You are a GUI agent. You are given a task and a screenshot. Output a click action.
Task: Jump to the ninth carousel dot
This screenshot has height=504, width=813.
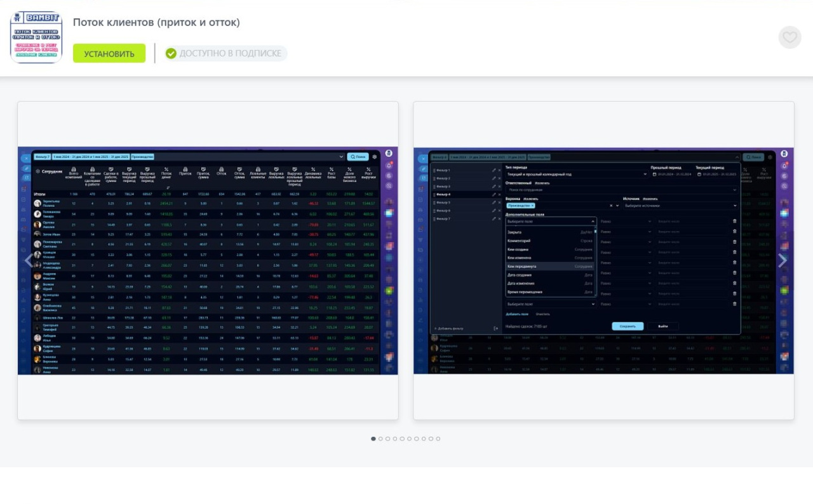pyautogui.click(x=431, y=439)
